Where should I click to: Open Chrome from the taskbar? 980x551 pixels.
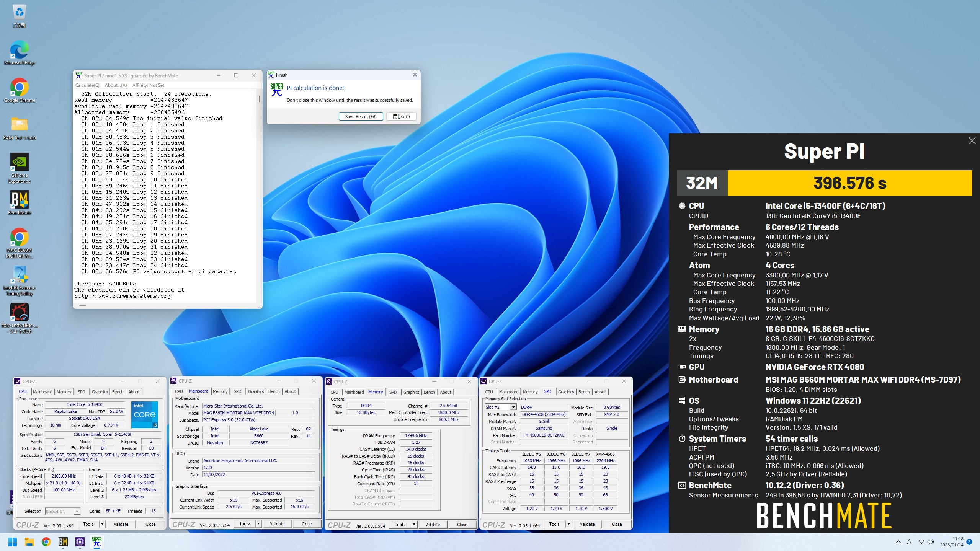[46, 542]
